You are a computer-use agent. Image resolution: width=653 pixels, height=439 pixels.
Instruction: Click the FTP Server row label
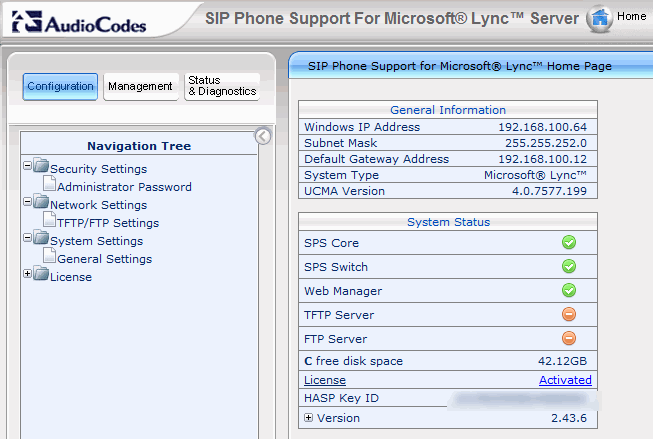pyautogui.click(x=335, y=339)
